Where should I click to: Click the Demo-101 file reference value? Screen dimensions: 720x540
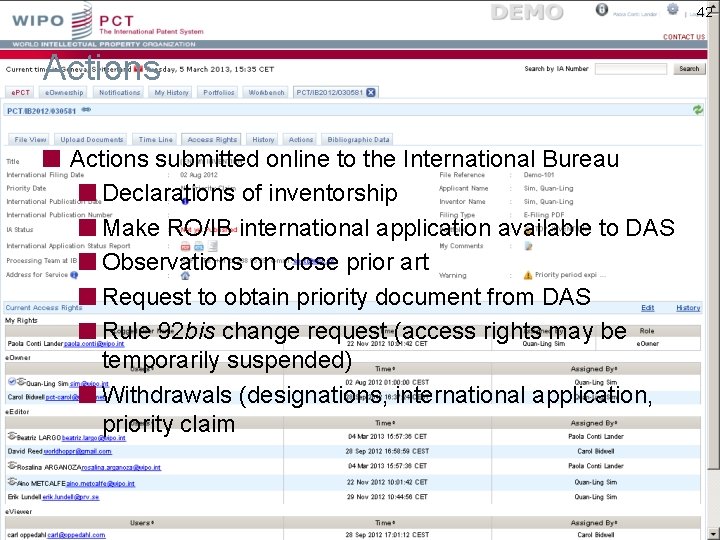click(539, 174)
